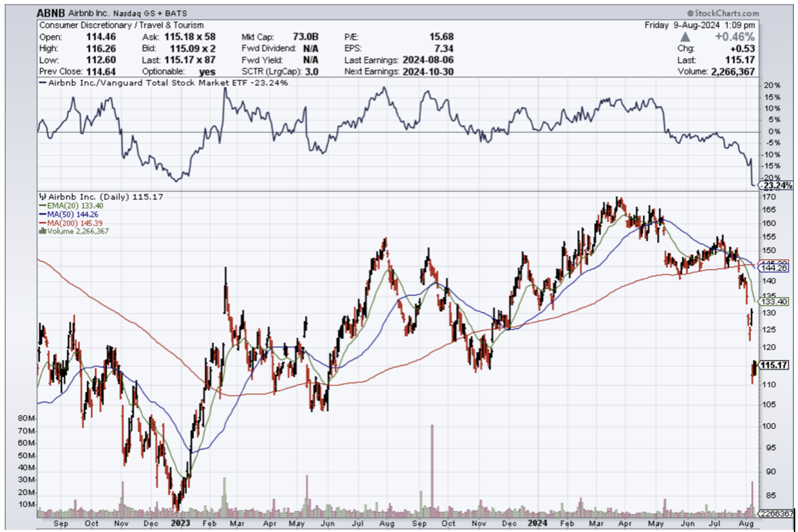Click the Bid quote 115.09 x 2
This screenshot has width=798, height=532.
pyautogui.click(x=192, y=48)
